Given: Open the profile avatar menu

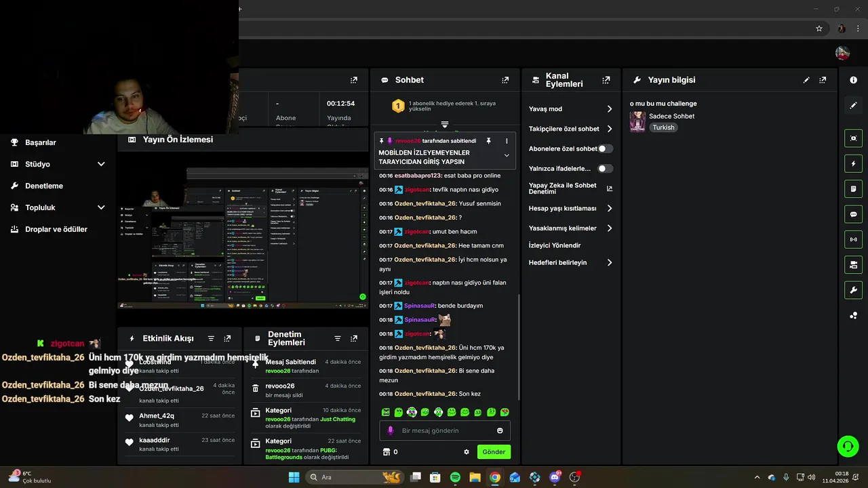Looking at the screenshot, I should [x=842, y=53].
